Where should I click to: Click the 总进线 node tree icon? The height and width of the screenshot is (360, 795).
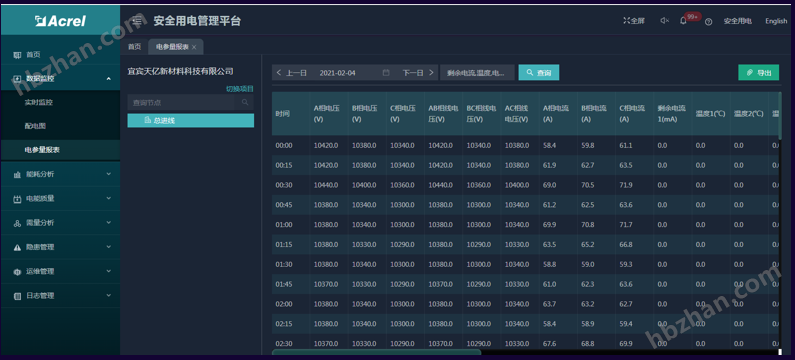[148, 121]
